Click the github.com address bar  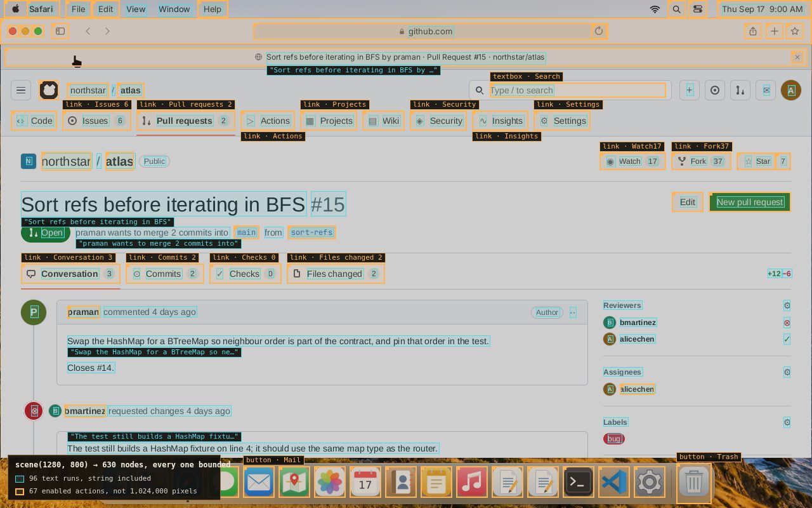430,31
